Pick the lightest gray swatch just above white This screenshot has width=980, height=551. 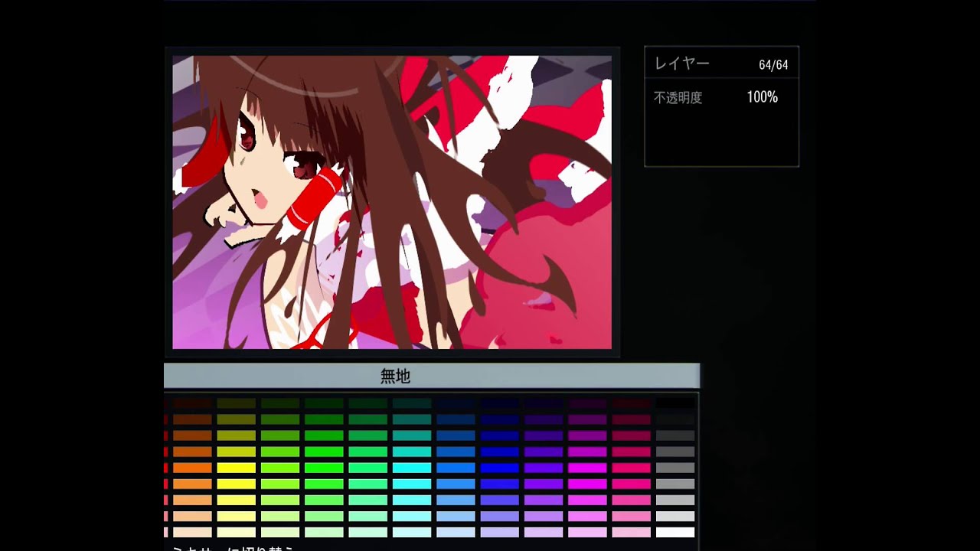pos(675,516)
